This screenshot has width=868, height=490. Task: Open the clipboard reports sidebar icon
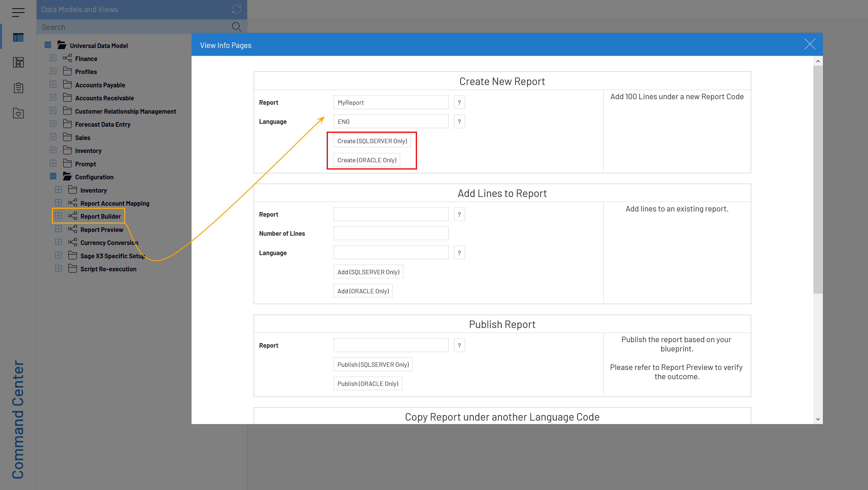pos(18,88)
